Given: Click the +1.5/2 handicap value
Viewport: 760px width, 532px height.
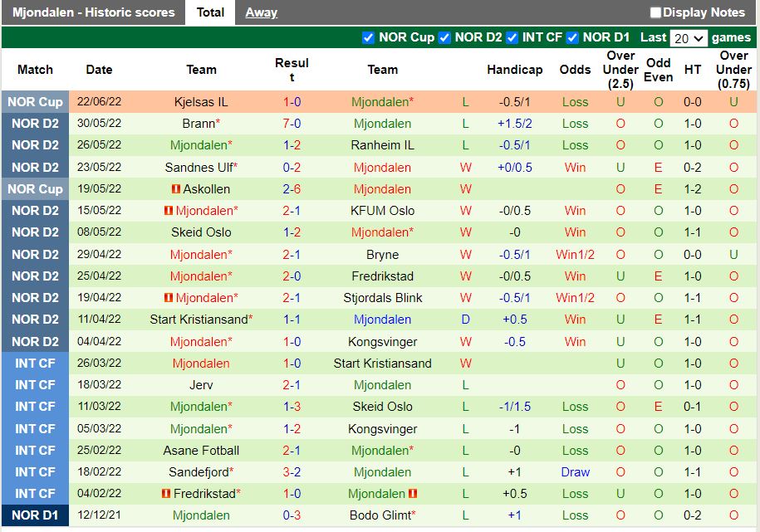Looking at the screenshot, I should click(x=515, y=124).
